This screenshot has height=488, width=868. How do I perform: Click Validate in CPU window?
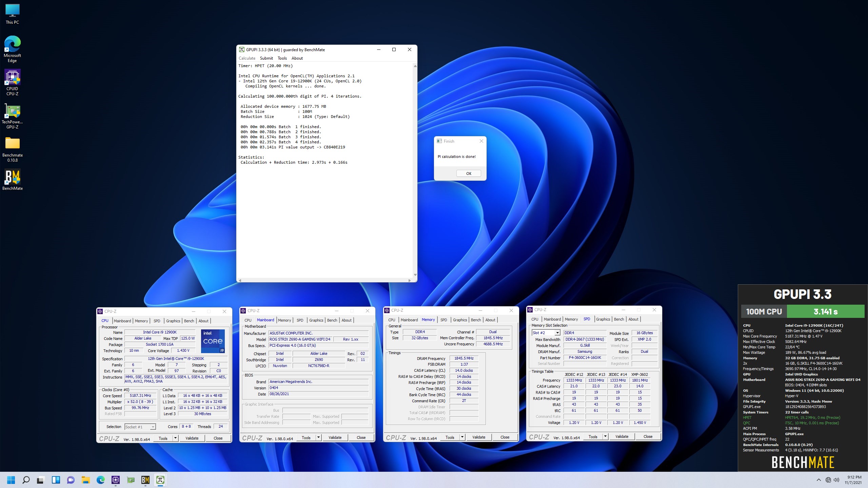(192, 438)
